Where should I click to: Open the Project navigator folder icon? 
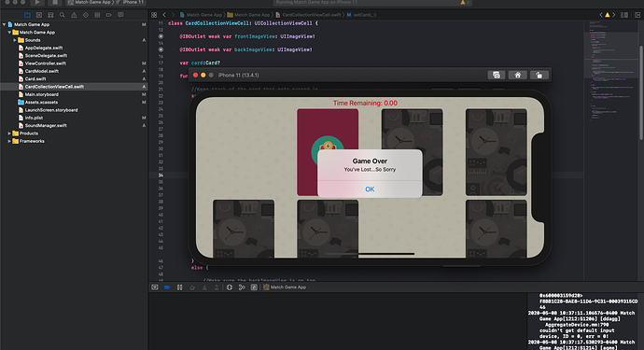point(27,15)
